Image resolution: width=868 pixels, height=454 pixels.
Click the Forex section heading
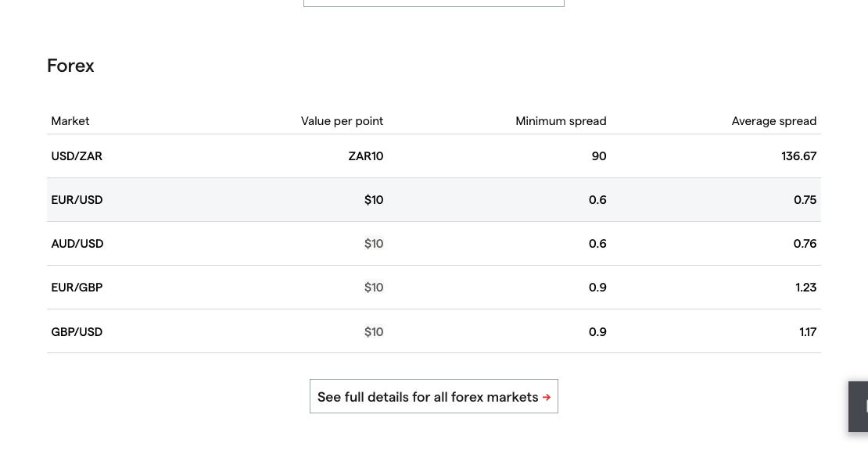click(70, 66)
